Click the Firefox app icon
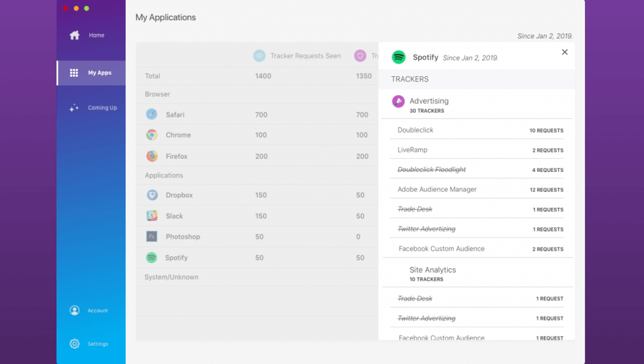 [x=152, y=156]
